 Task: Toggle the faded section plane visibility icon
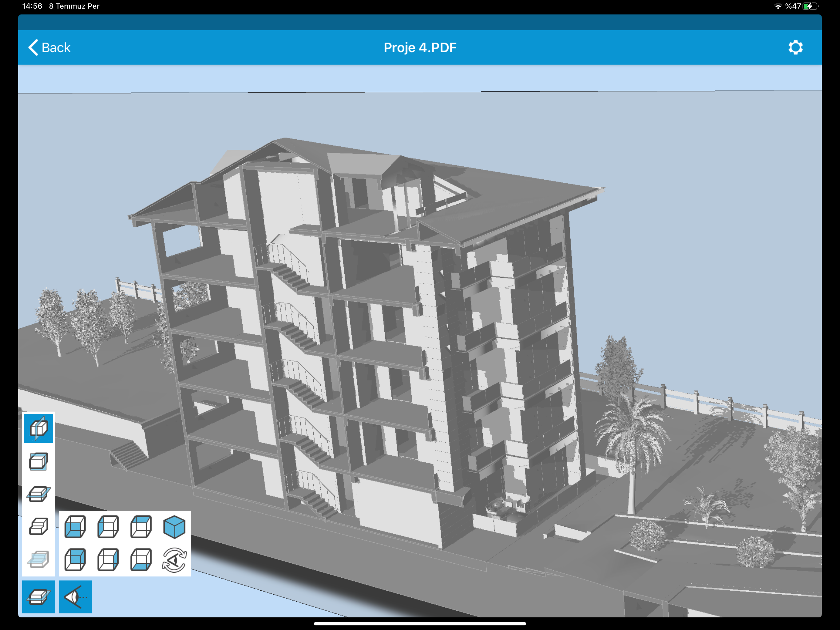38,559
